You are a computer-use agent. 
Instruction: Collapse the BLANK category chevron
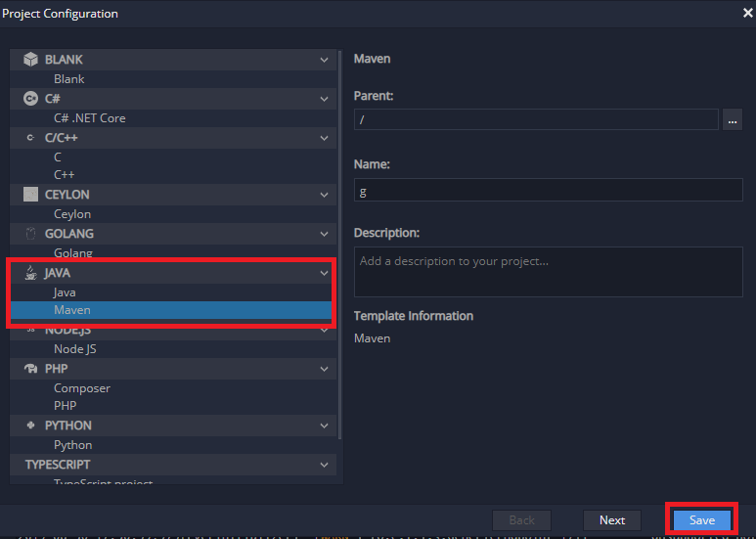(324, 60)
